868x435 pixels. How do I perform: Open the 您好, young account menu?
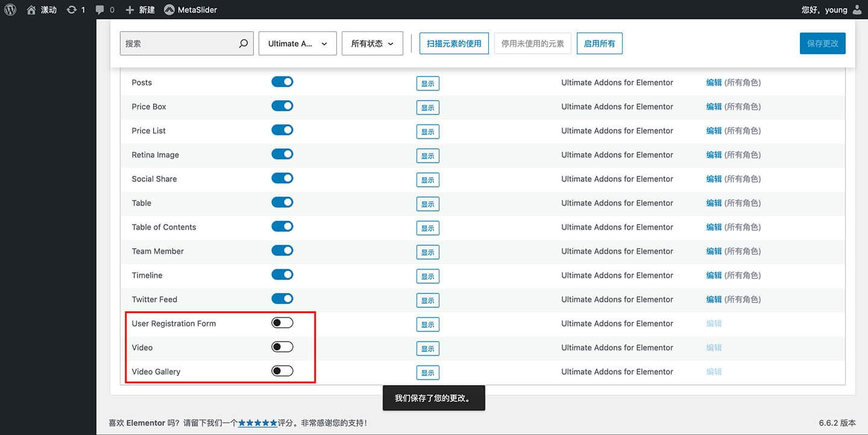(x=832, y=10)
